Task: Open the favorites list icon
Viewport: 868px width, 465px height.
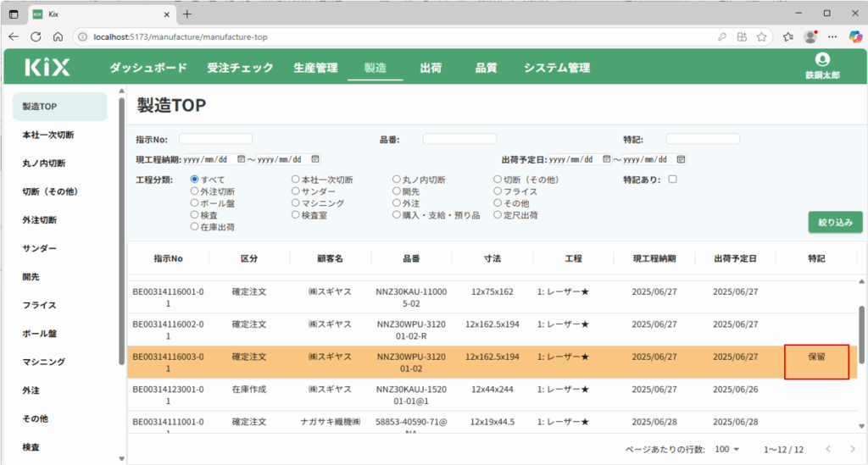Action: click(788, 37)
